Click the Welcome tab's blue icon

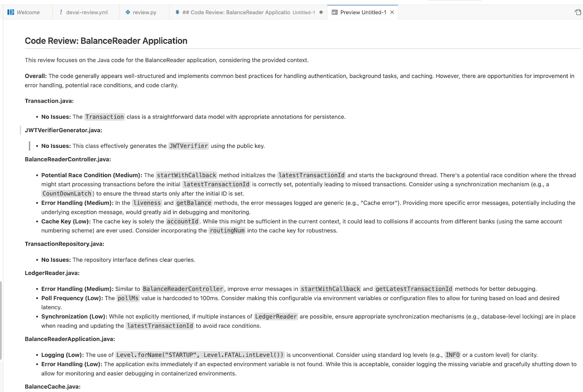[11, 12]
